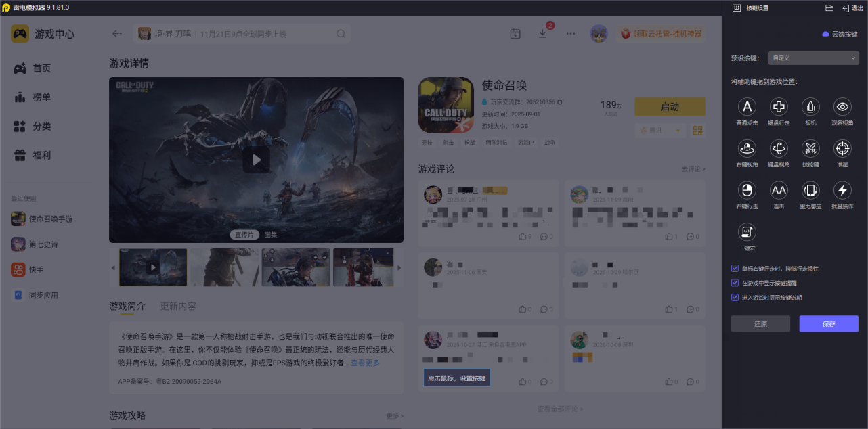Image resolution: width=868 pixels, height=429 pixels.
Task: Click the magnifier search icon
Action: (341, 34)
